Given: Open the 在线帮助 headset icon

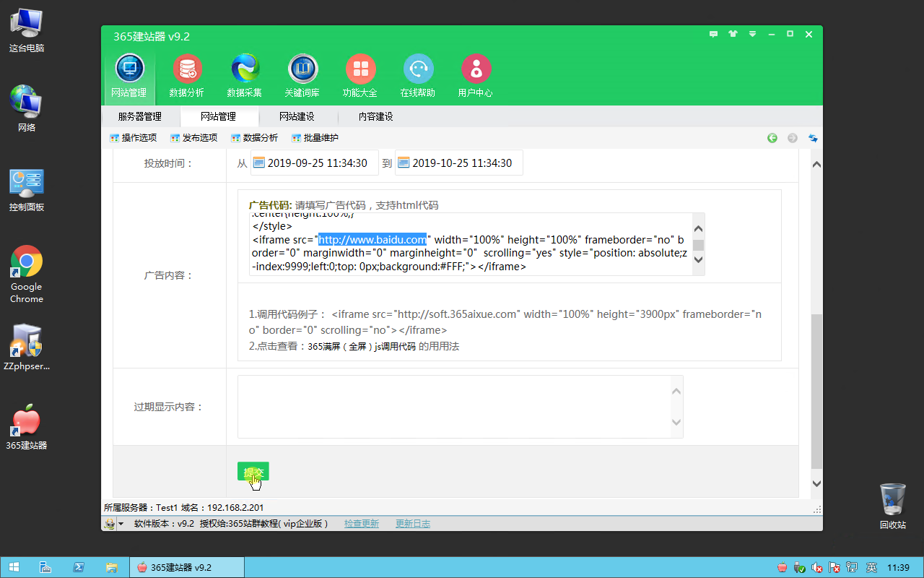Looking at the screenshot, I should 418,76.
